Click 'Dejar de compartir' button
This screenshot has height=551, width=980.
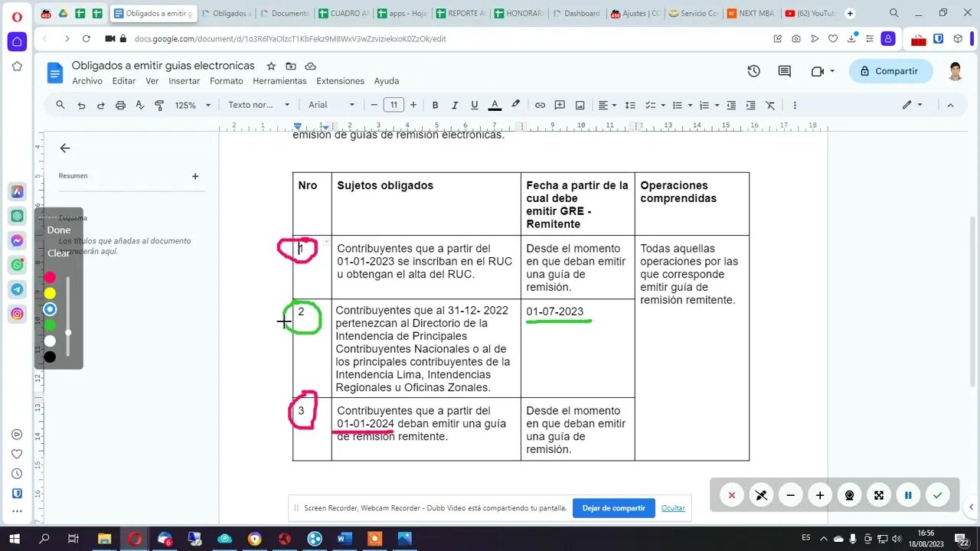point(614,508)
